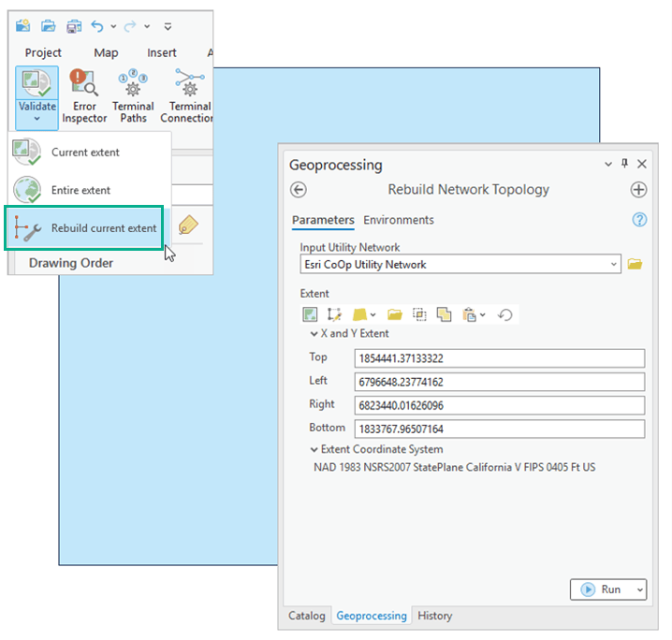Click Intersection of Inputs extent icon
Viewport: 672px width, 640px height.
419,315
